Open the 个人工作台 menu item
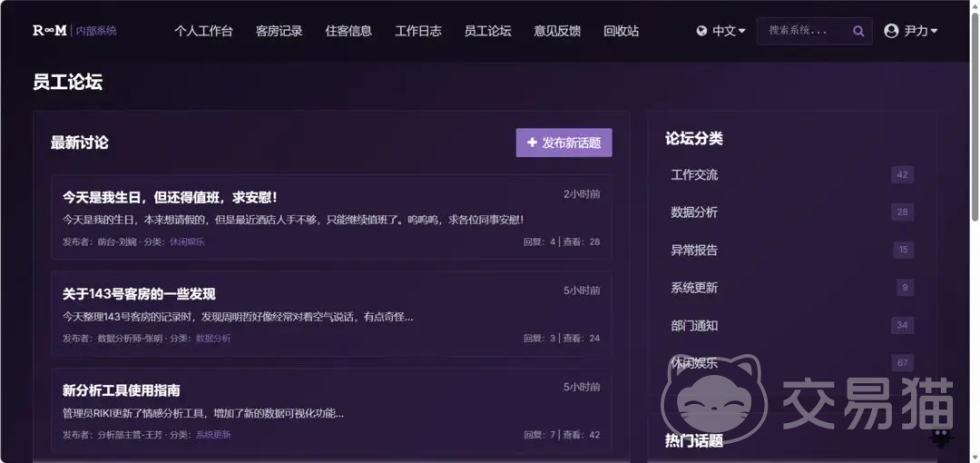This screenshot has height=463, width=980. coord(203,31)
